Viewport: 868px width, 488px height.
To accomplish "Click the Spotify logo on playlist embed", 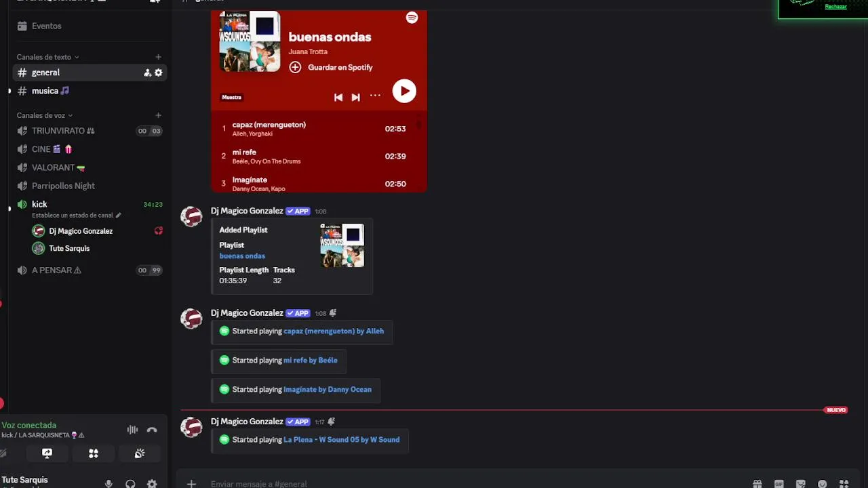I will point(412,18).
